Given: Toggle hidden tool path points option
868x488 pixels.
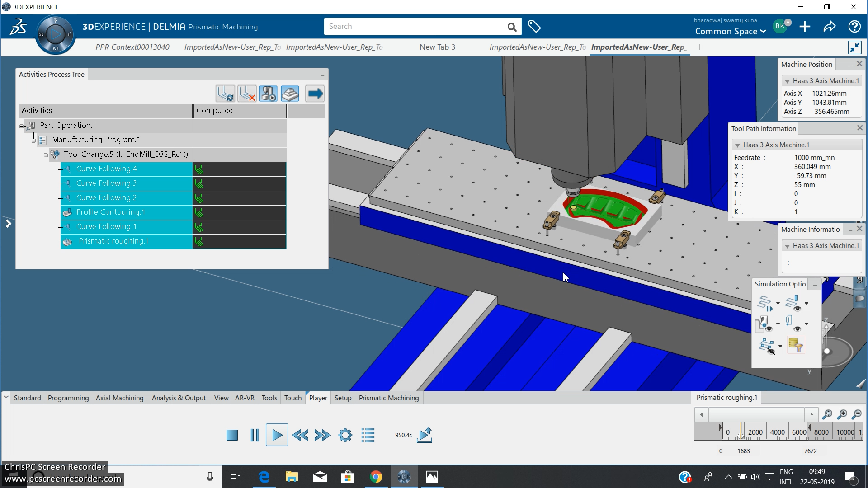Looking at the screenshot, I should (x=767, y=346).
